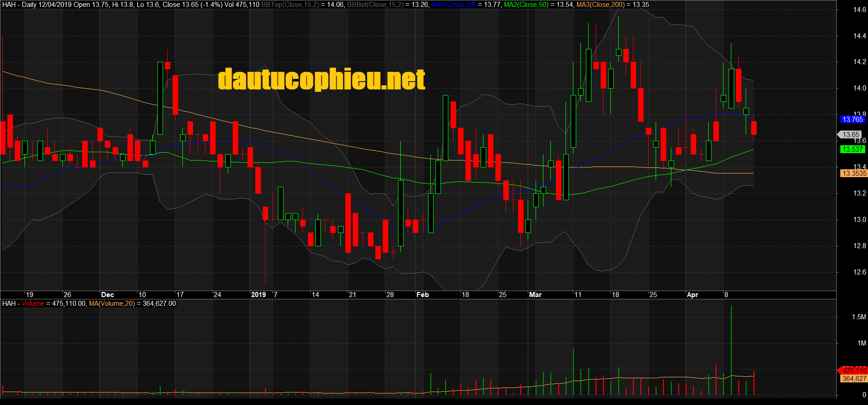Click the final red candlestick on the chart
This screenshot has width=868, height=405.
[754, 128]
